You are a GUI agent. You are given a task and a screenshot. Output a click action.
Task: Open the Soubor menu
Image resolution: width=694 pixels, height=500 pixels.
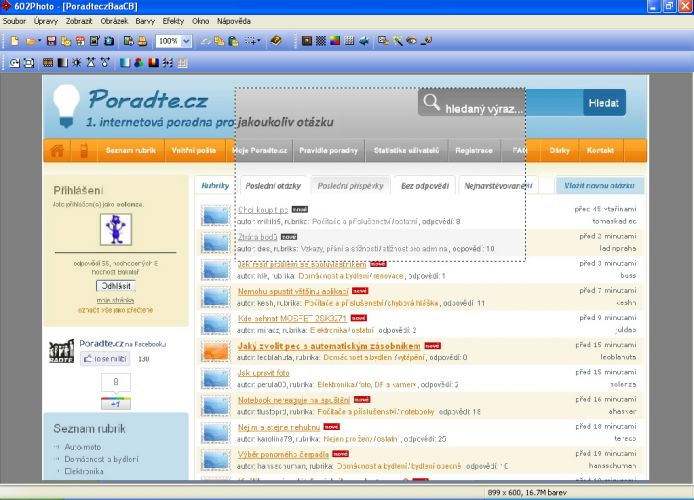14,21
